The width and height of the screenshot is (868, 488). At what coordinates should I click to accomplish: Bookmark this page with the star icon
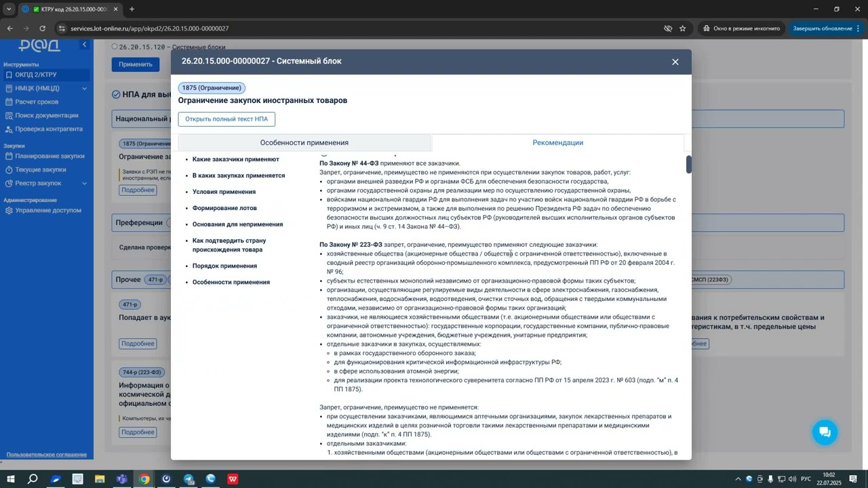(x=683, y=28)
